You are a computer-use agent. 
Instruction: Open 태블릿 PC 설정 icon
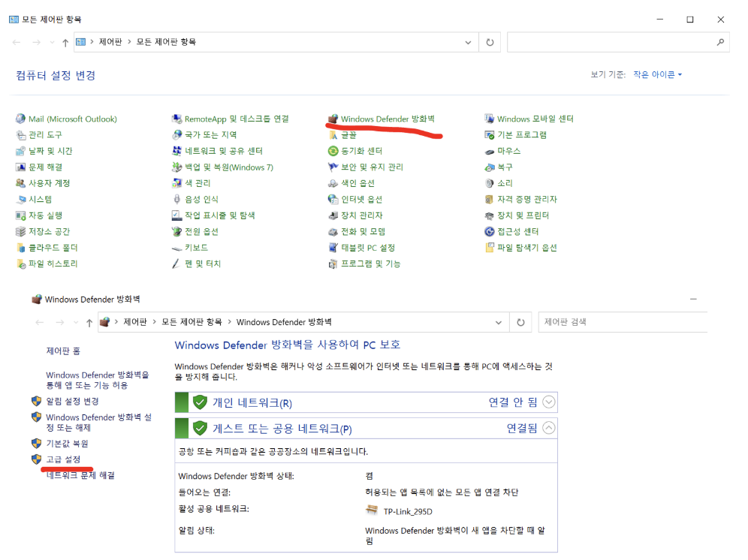click(x=361, y=248)
